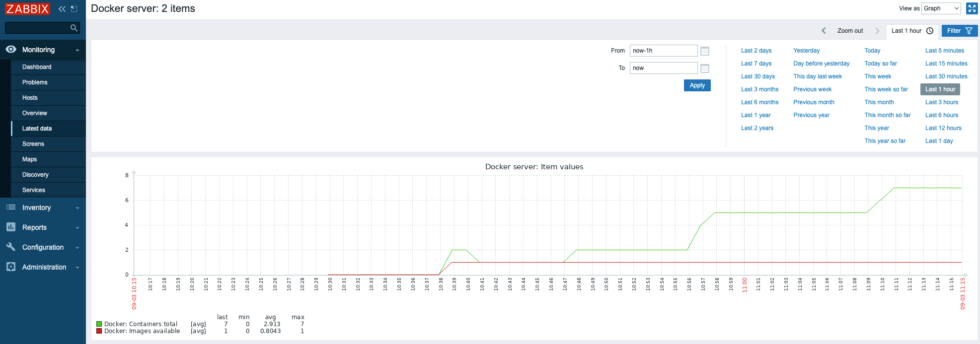The height and width of the screenshot is (344, 980).
Task: Expand the Administration menu section
Action: pyautogui.click(x=77, y=268)
